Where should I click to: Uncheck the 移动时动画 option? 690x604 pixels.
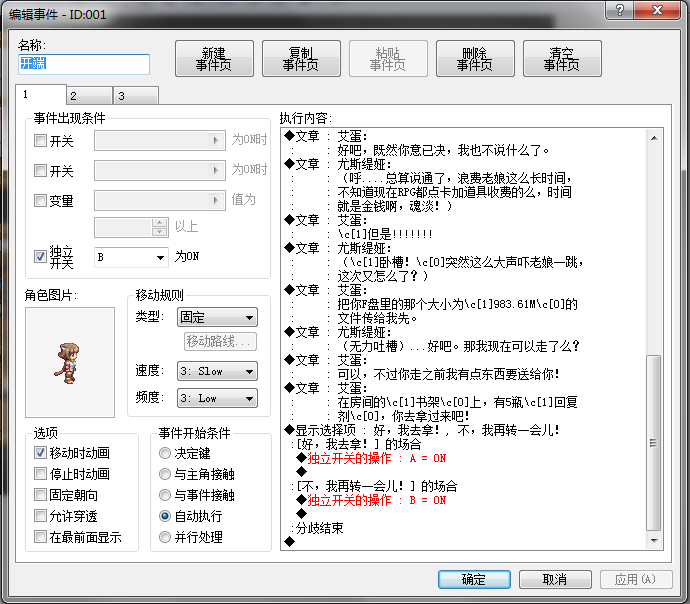click(40, 453)
